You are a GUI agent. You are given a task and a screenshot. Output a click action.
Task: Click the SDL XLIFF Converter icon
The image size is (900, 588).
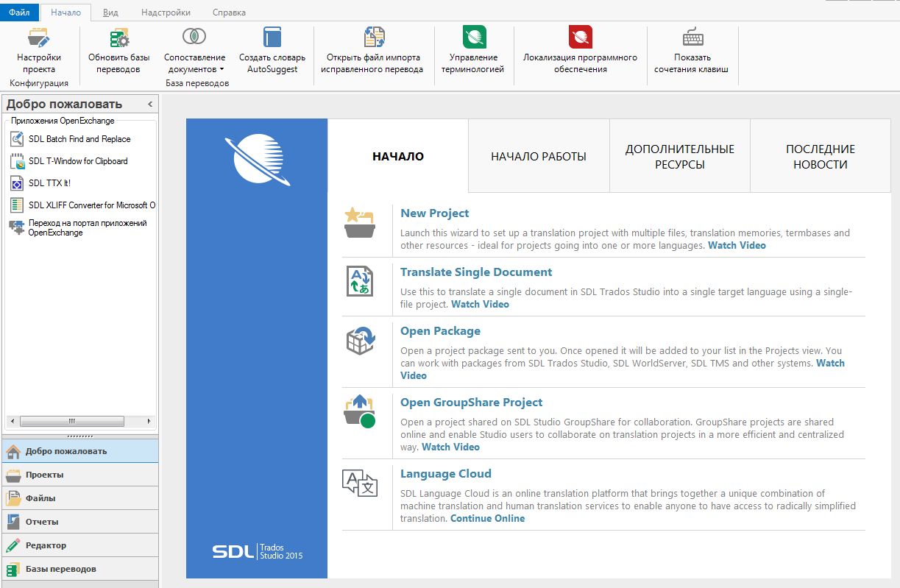17,205
